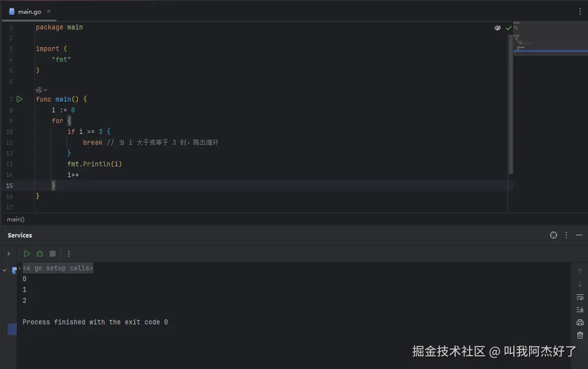Open Services panel options menu
Viewport: 588px width, 369px height.
point(566,235)
